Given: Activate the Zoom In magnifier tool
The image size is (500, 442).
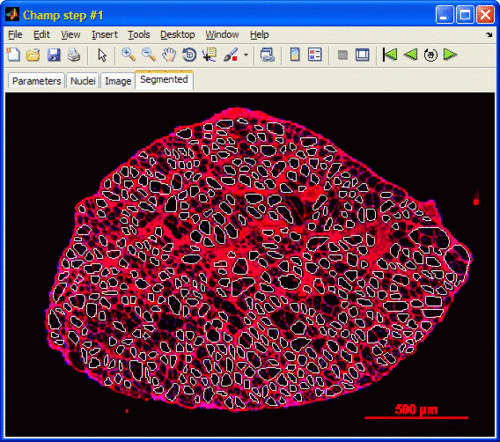Looking at the screenshot, I should [x=128, y=54].
